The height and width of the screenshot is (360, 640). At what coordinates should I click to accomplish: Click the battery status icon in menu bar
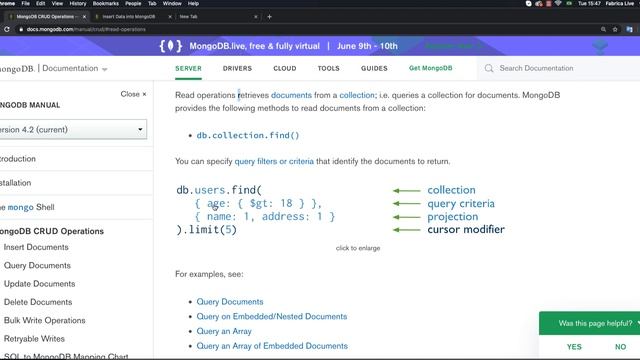[569, 3]
